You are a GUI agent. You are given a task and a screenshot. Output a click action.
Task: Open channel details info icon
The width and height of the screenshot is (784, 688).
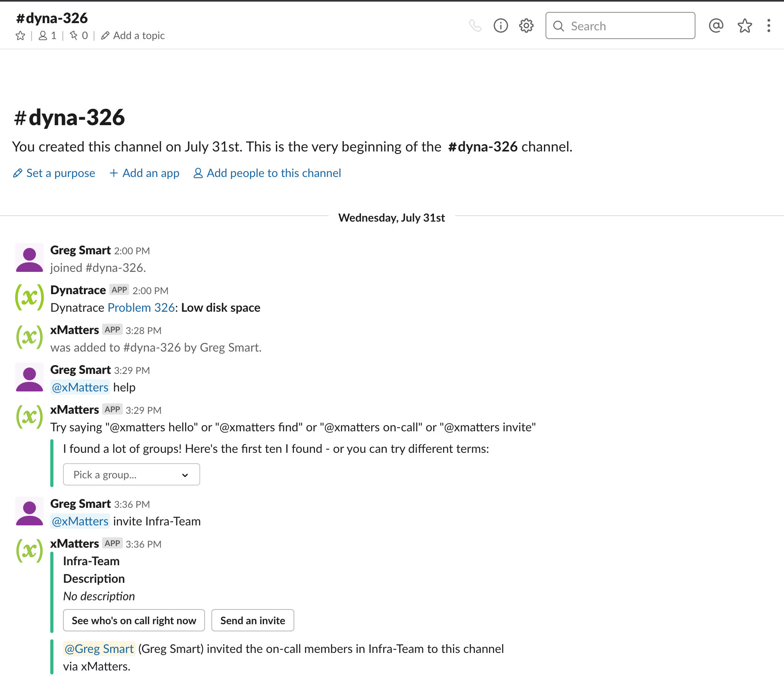500,26
